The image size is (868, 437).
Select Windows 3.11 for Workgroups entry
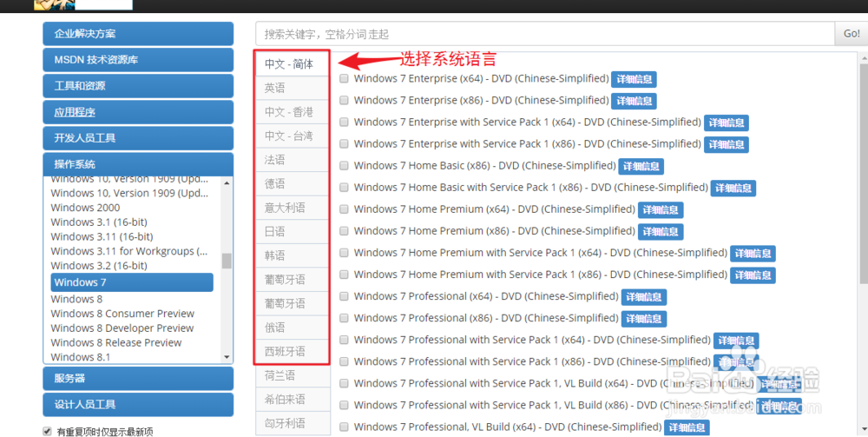tap(129, 251)
